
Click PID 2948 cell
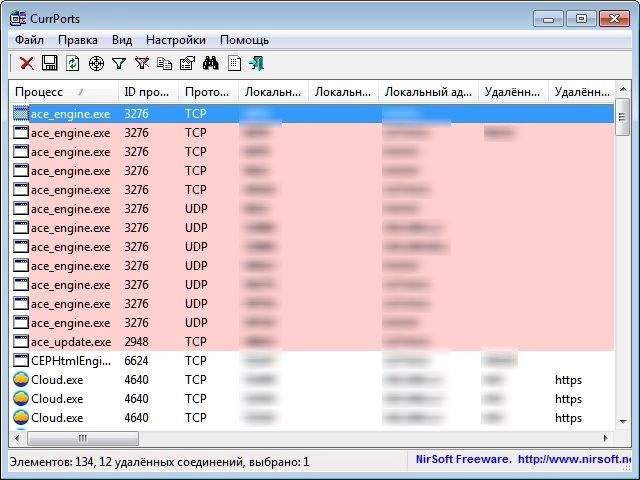pos(136,342)
